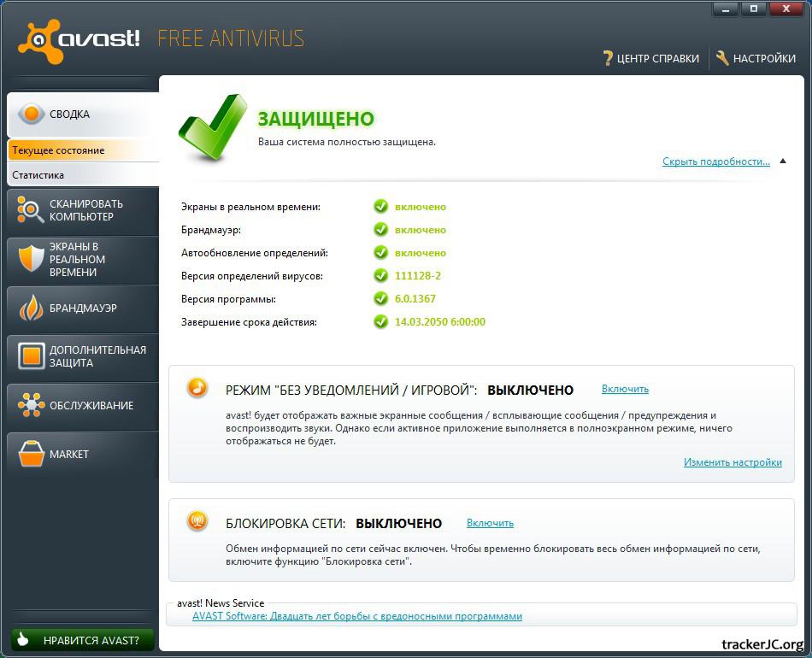Click the orange Summary (СВОДКА) icon
This screenshot has width=812, height=658.
31,114
